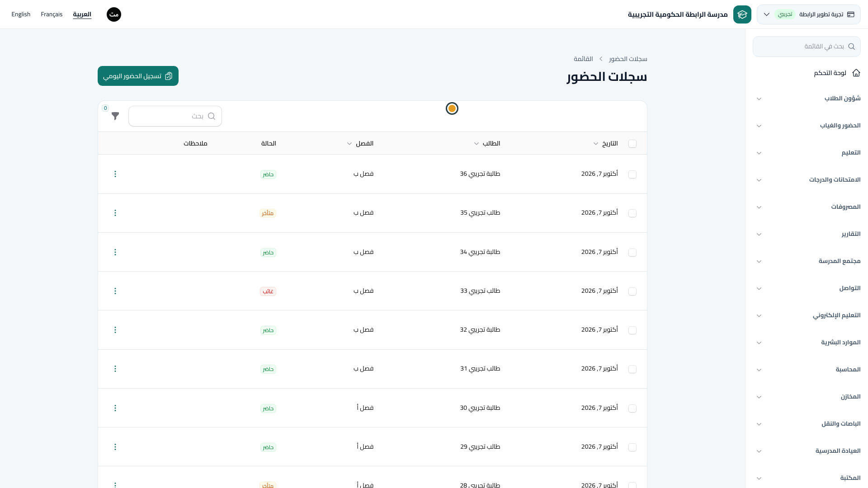Select the checkbox for طالبة تجريبي 32
The width and height of the screenshot is (868, 488).
coord(632,330)
